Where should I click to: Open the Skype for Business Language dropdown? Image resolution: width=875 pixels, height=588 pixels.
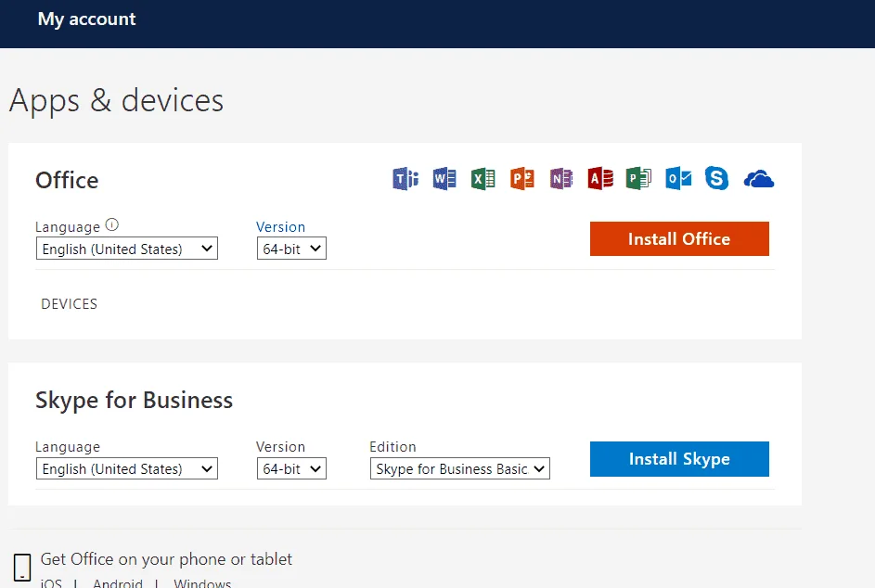[127, 468]
